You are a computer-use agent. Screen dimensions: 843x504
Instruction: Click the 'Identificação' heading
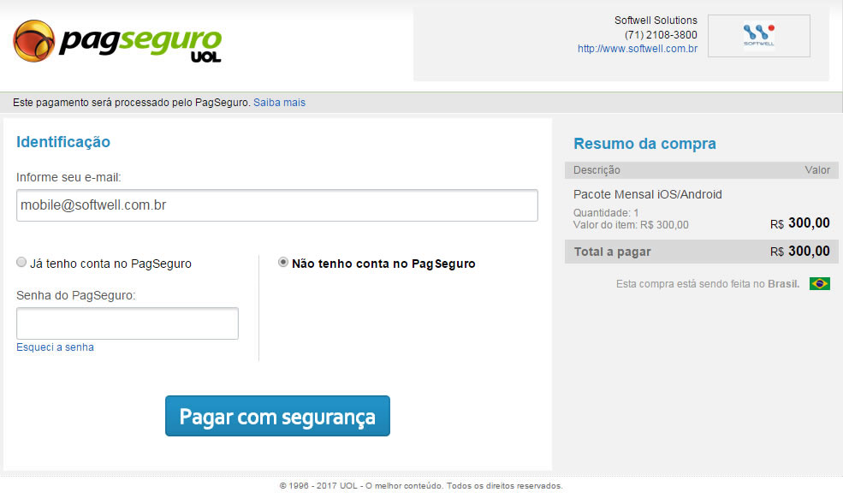point(62,142)
